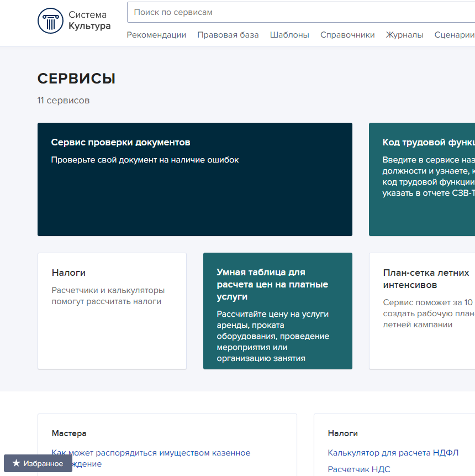This screenshot has width=475, height=476.
Task: Open the Справочники menu item
Action: click(x=347, y=35)
